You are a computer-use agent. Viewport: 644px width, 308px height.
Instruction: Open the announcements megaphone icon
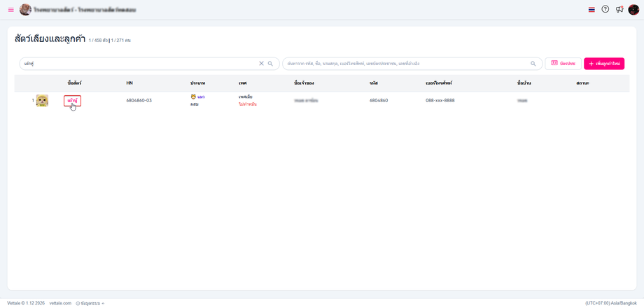coord(619,10)
